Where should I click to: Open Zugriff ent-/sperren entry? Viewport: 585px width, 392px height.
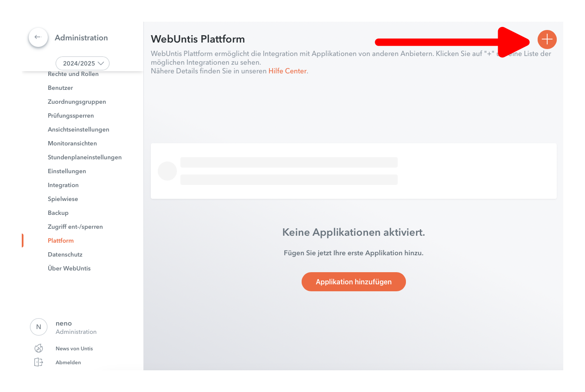(75, 227)
